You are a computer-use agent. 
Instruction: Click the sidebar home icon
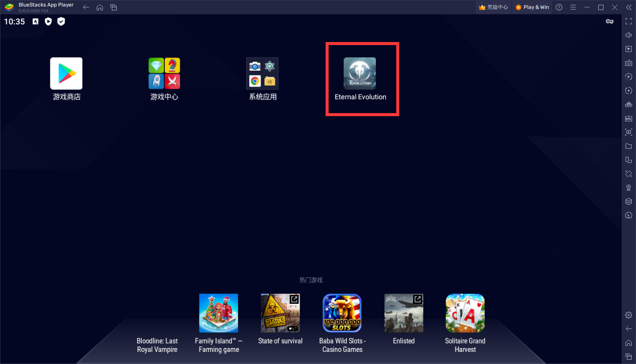pyautogui.click(x=629, y=343)
